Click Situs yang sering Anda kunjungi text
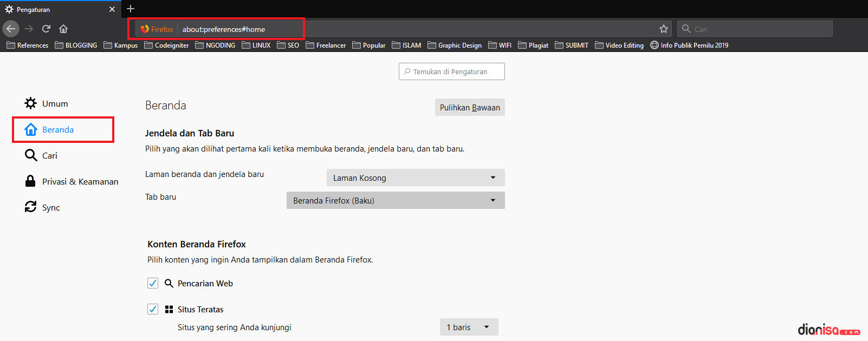The image size is (868, 341). click(x=235, y=327)
